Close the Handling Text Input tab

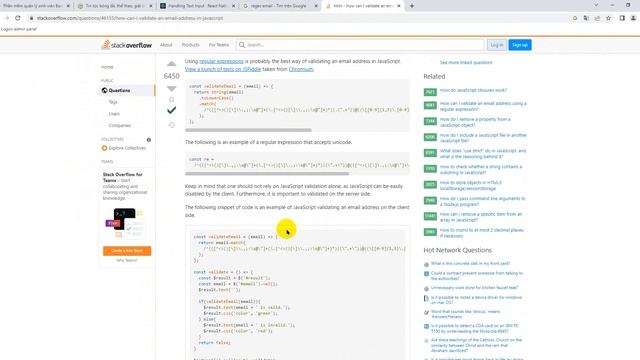(x=233, y=6)
